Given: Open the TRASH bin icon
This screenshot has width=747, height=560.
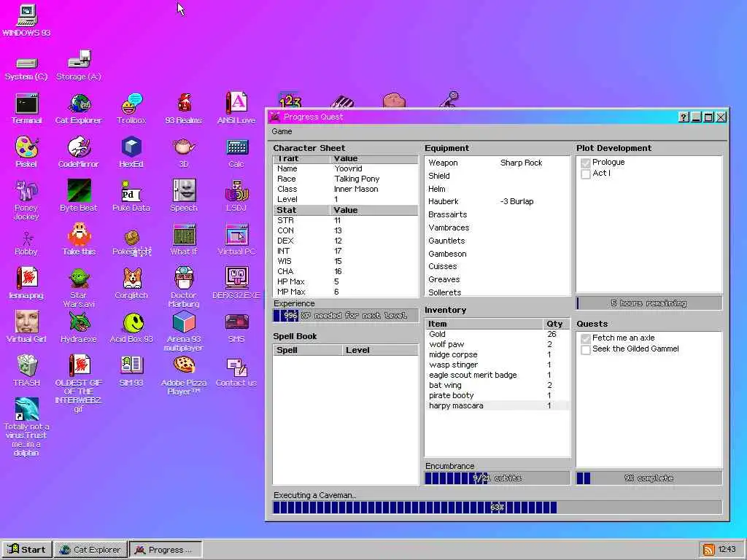Looking at the screenshot, I should coord(27,370).
